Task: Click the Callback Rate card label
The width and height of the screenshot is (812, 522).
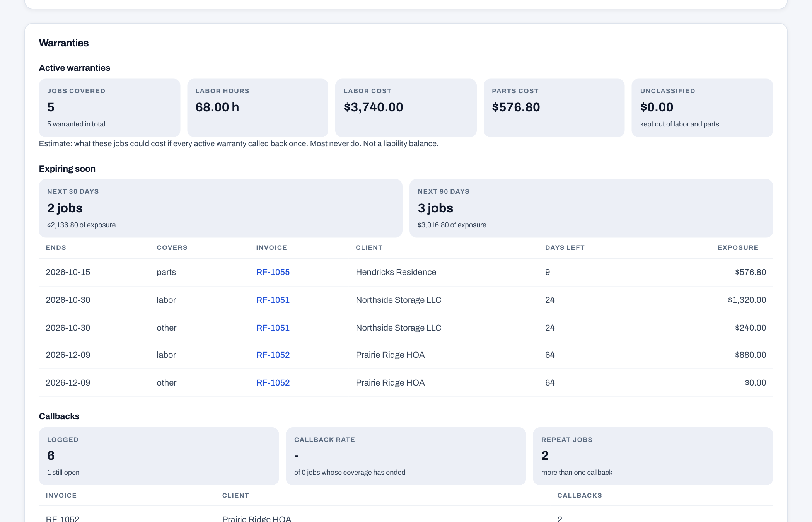Action: click(324, 440)
